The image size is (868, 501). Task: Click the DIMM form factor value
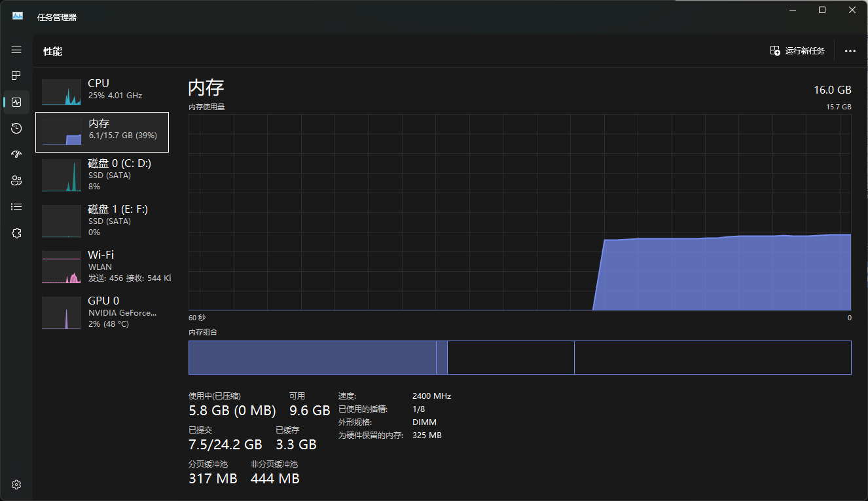click(424, 422)
